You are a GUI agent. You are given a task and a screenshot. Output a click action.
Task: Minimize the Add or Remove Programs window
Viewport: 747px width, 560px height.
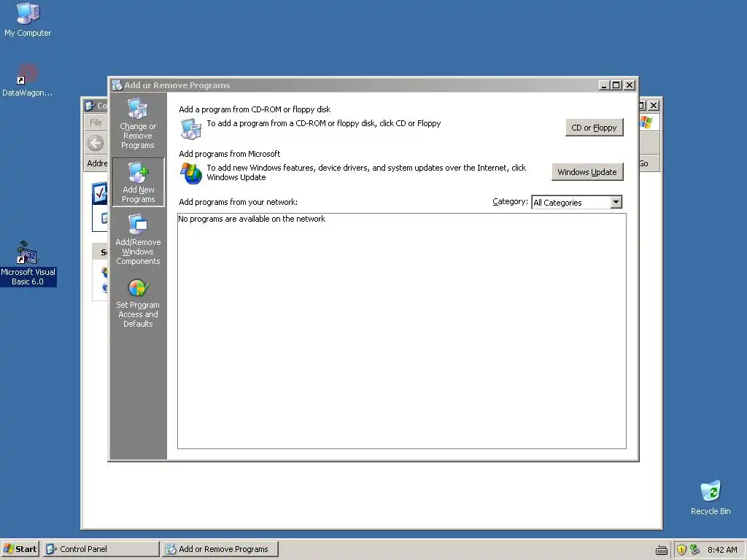click(605, 85)
